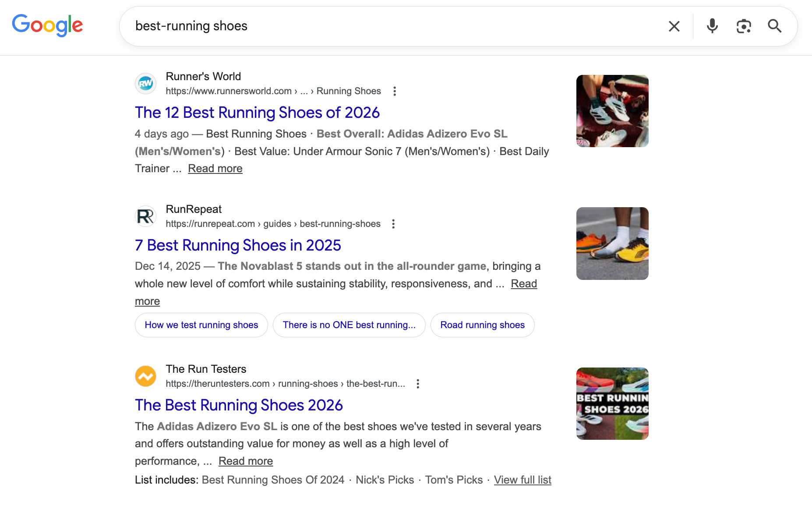Open the three-dot menu on the Runner's World result

coord(395,91)
